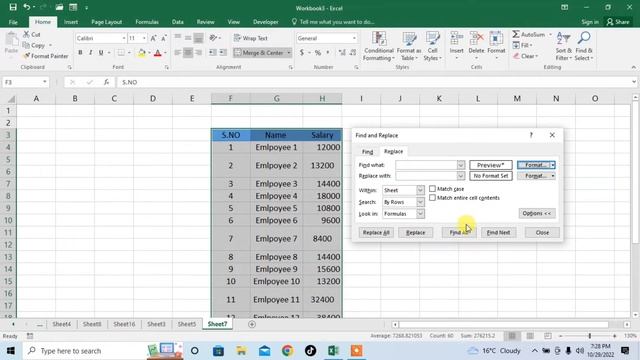
Task: Click the Find what input field
Action: tap(426, 165)
